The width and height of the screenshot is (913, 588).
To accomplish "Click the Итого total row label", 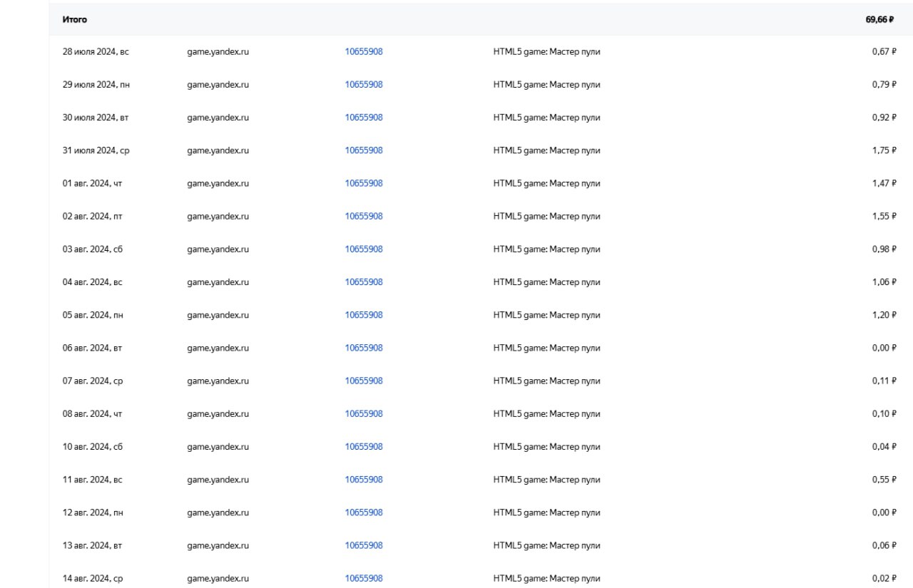I will click(75, 20).
